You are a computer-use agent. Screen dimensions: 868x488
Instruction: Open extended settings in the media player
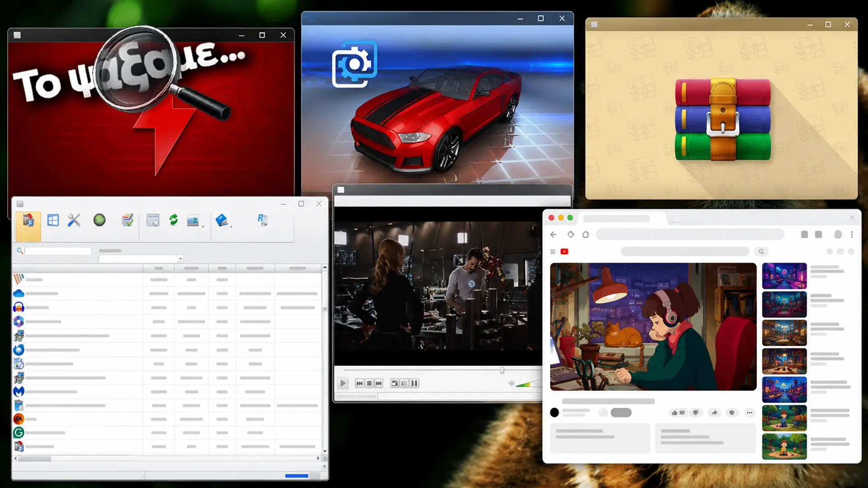coord(414,384)
